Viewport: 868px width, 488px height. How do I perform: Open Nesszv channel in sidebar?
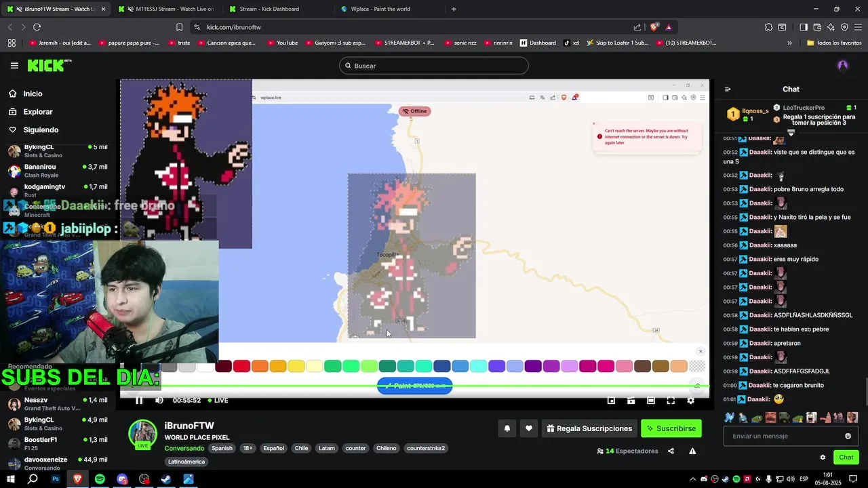58,404
